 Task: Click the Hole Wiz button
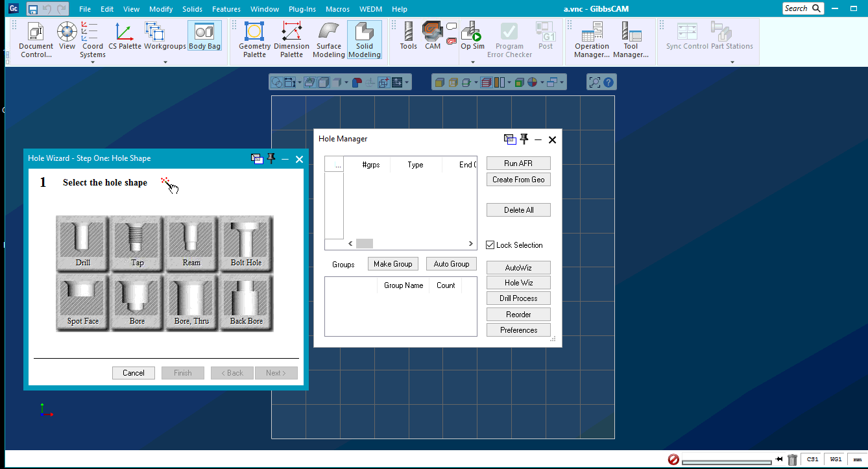point(518,283)
